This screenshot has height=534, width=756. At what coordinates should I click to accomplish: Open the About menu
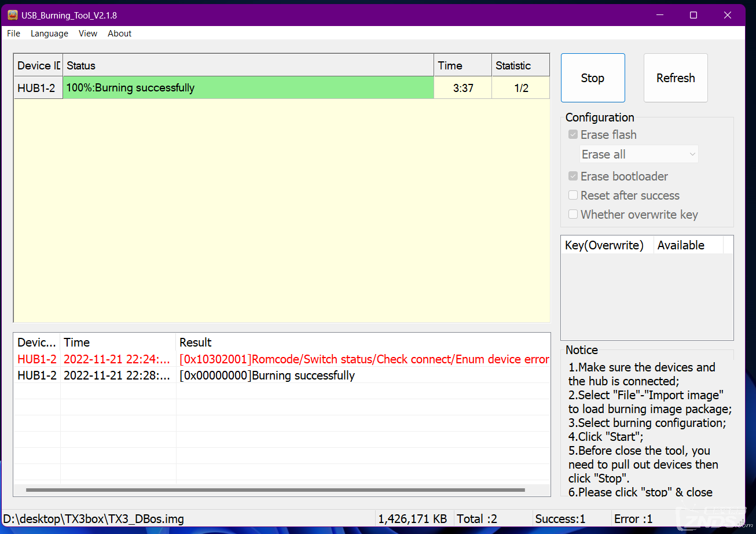(119, 34)
